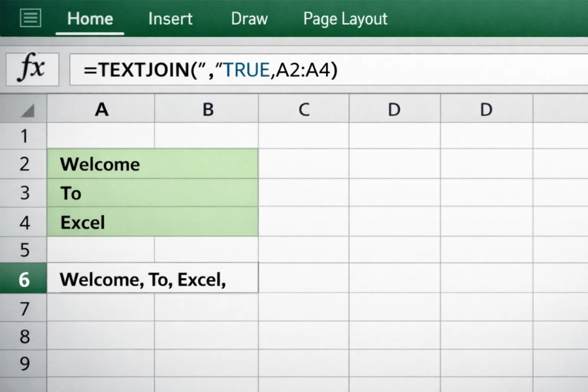588x392 pixels.
Task: Click empty cell B2 next to Welcome
Action: coord(207,164)
